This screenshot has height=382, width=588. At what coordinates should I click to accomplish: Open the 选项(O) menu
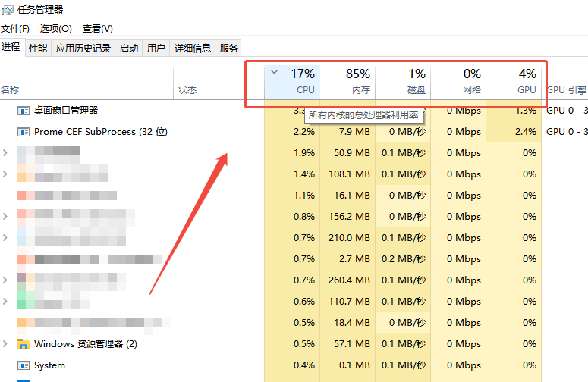pyautogui.click(x=55, y=29)
